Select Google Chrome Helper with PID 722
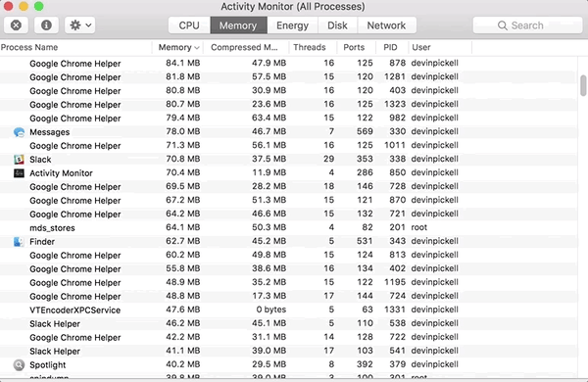Screen dimensions: 588x382 [288, 337]
